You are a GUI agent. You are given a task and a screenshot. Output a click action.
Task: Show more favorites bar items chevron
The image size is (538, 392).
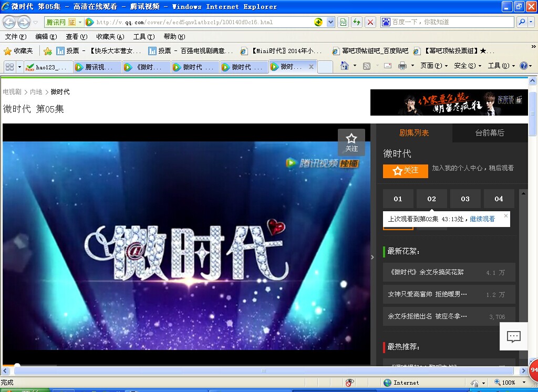533,47
